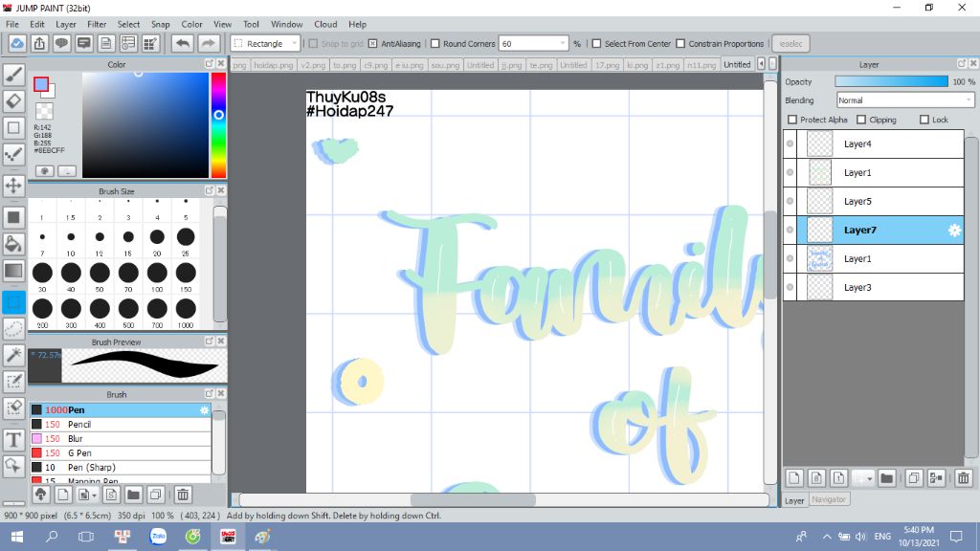
Task: Click the foreground color swatch
Action: tap(40, 84)
